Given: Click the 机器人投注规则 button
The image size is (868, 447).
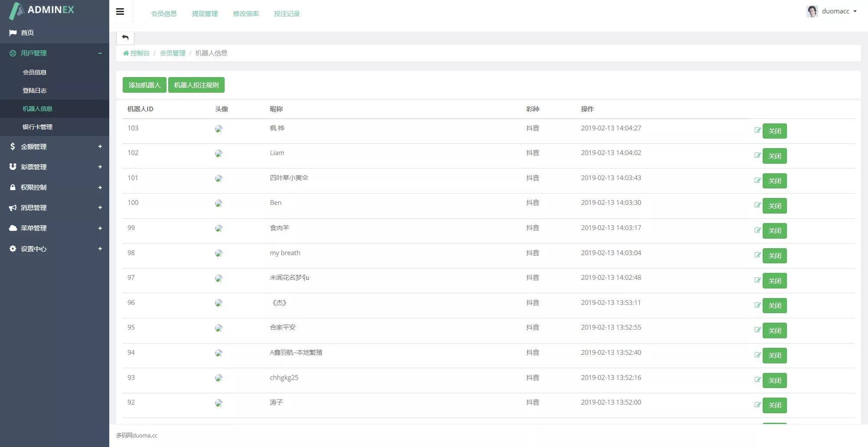Looking at the screenshot, I should point(196,85).
